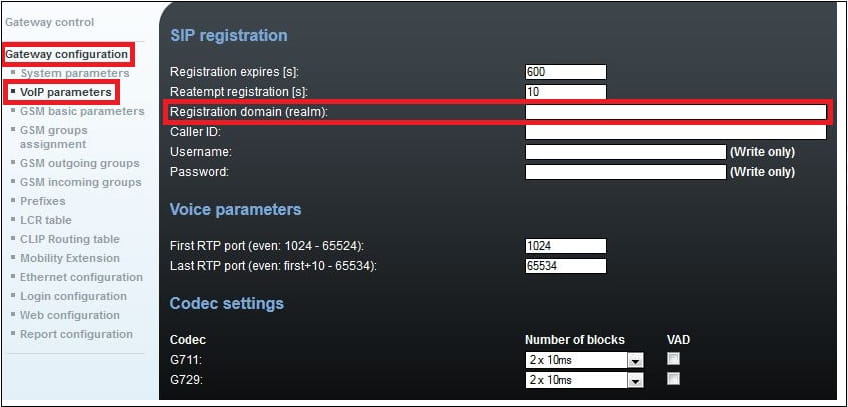Viewport: 848px width, 407px height.
Task: Open Gateway configuration section
Action: [67, 54]
